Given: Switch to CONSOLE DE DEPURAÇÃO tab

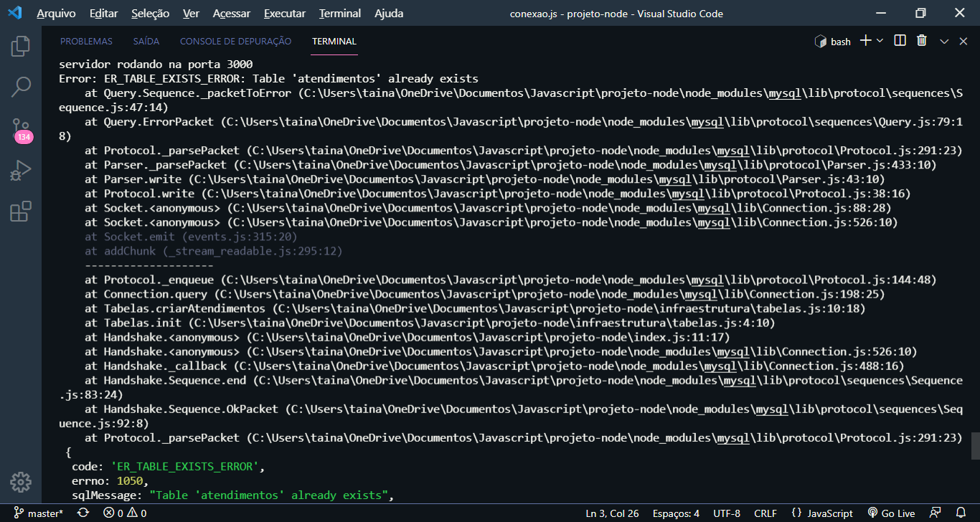Looking at the screenshot, I should (235, 42).
